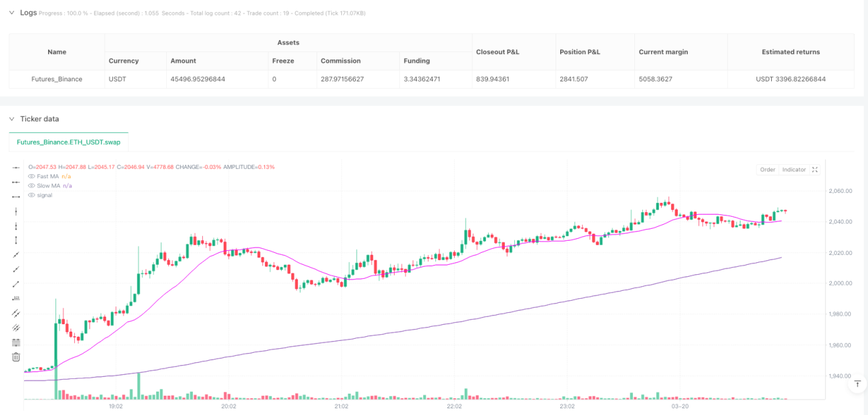Toggle the chart fullscreen icon
Viewport: 868px width, 415px height.
(815, 169)
